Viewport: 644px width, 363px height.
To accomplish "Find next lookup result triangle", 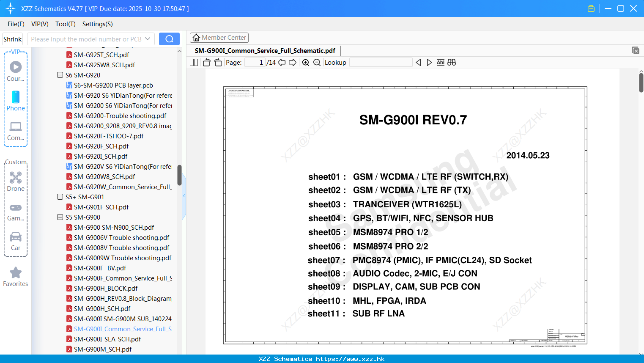I will click(x=429, y=62).
